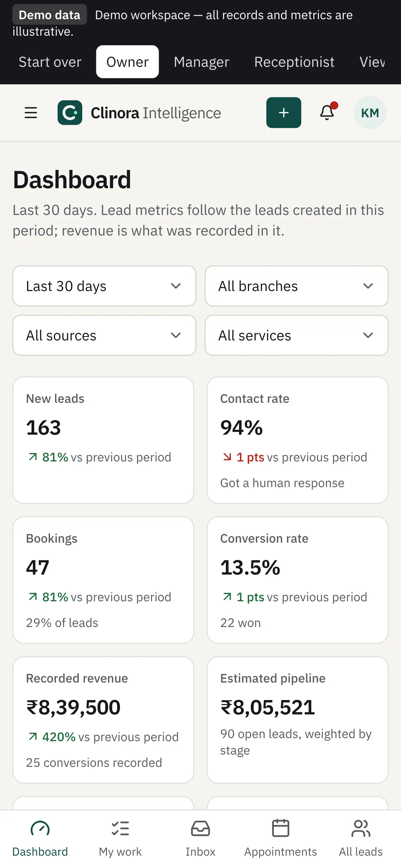401x868 pixels.
Task: Click the text '29% of leads'
Action: (62, 623)
